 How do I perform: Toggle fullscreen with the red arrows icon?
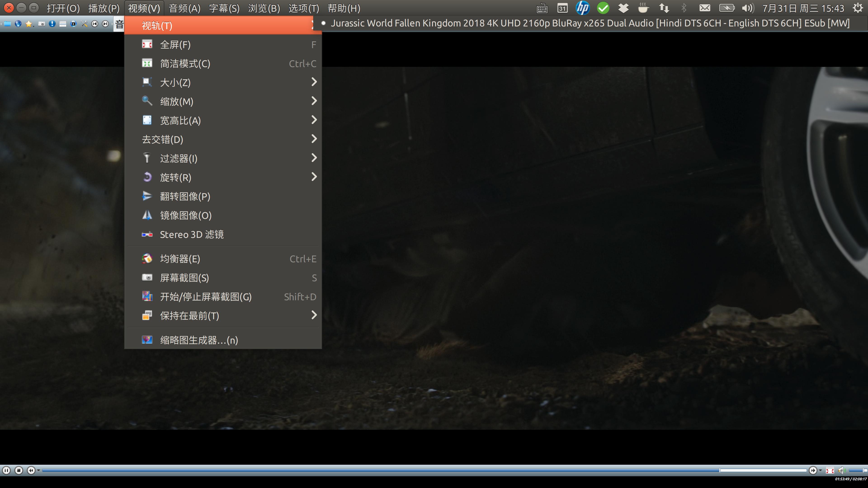click(x=830, y=470)
